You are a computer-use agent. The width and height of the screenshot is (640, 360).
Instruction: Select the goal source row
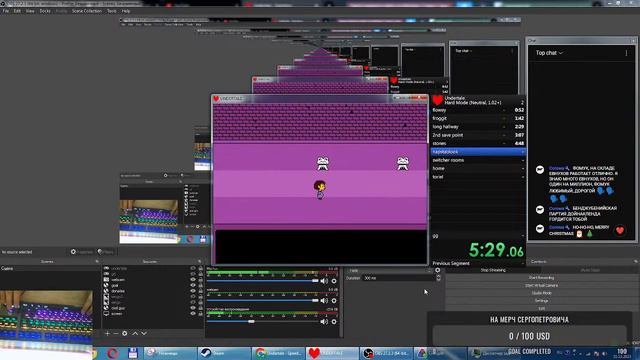point(153,285)
